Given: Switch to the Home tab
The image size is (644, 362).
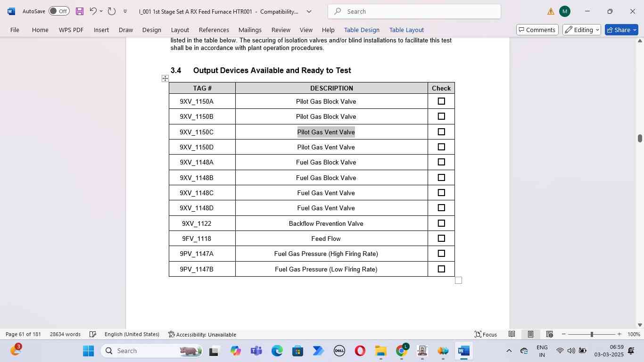Looking at the screenshot, I should (40, 30).
